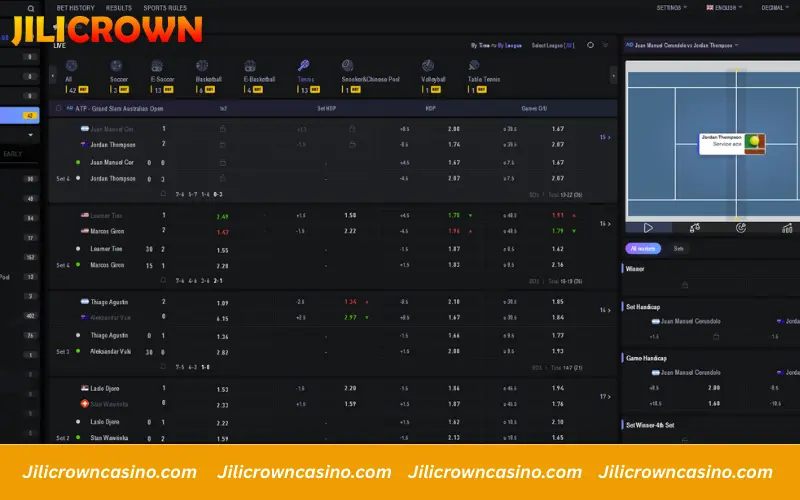Pick the Snooker&Chinese Pool icon

(x=347, y=65)
